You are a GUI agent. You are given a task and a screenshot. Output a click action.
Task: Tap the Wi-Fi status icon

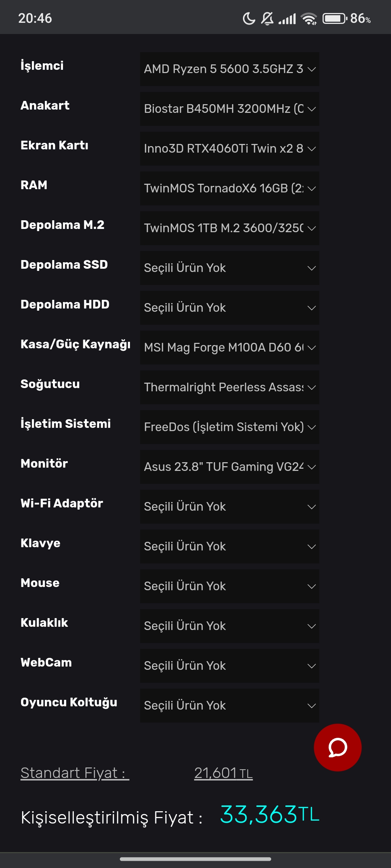click(x=309, y=18)
